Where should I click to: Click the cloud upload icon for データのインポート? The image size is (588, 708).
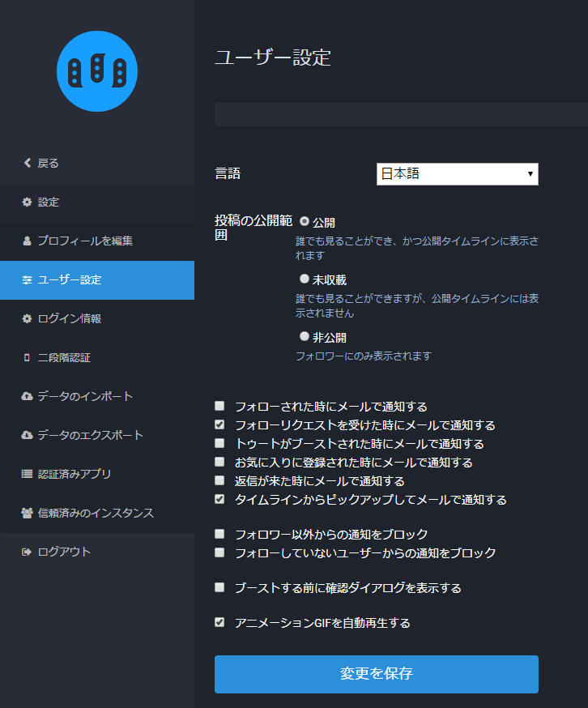point(27,396)
